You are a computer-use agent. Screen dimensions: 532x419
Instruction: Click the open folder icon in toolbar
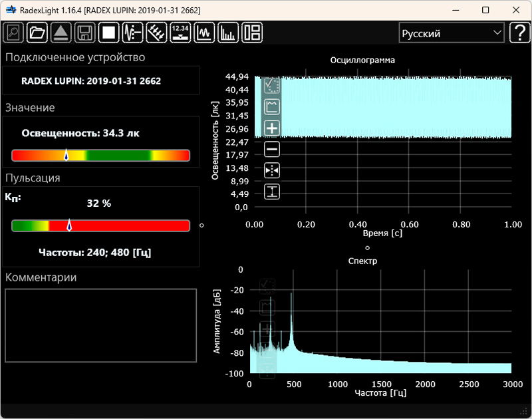37,32
